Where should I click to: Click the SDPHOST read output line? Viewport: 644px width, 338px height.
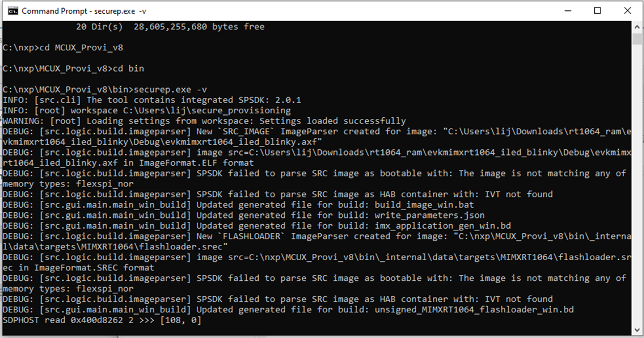[102, 320]
